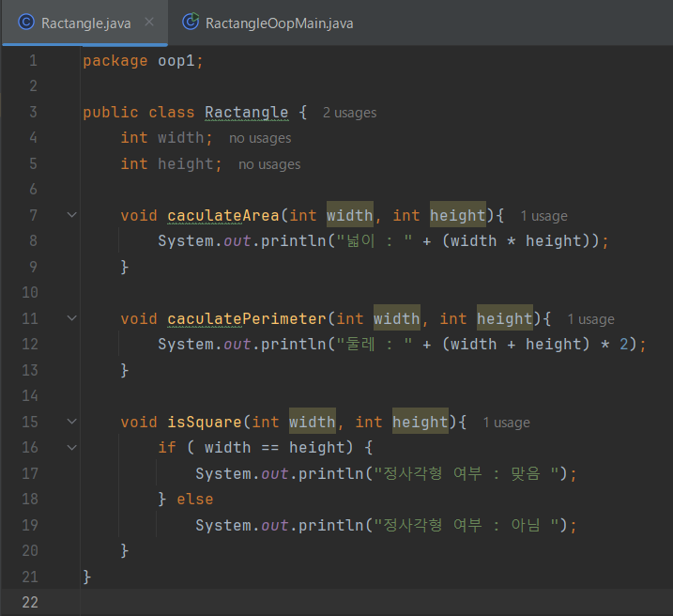Switch to the Ractangle.java tab
The image size is (673, 616).
(84, 23)
